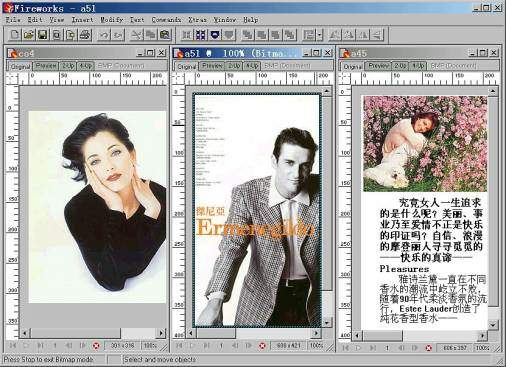Click the Split paths icon
Image resolution: width=506 pixels, height=367 pixels.
(229, 34)
